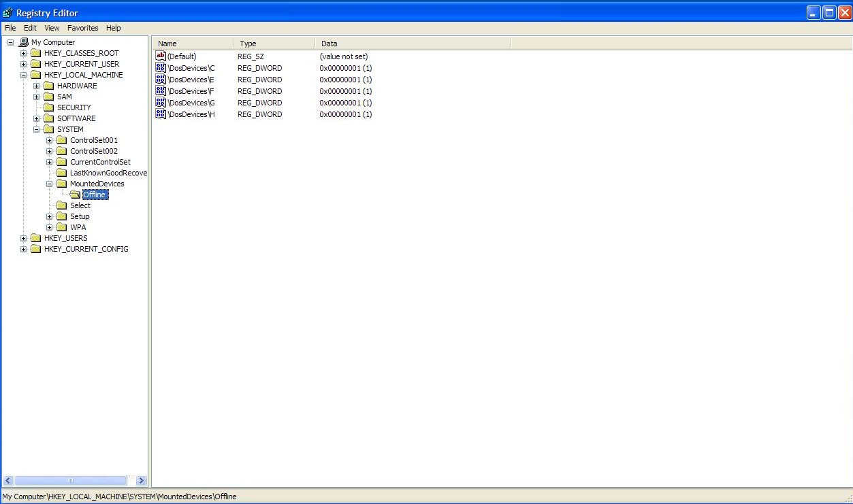Click the SECURITY folder icon
The height and width of the screenshot is (504, 853).
pyautogui.click(x=48, y=107)
